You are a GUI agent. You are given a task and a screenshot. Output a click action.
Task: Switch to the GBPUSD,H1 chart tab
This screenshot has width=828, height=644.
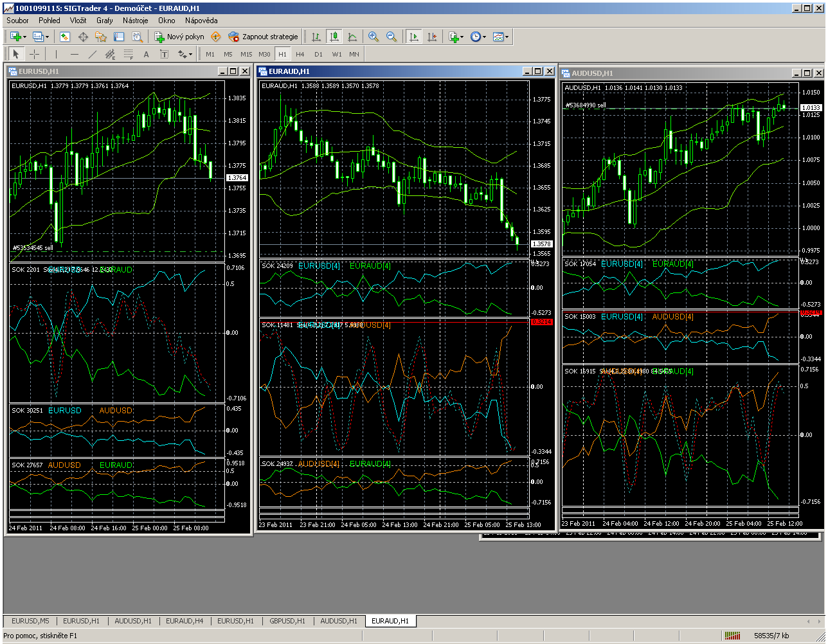[287, 621]
